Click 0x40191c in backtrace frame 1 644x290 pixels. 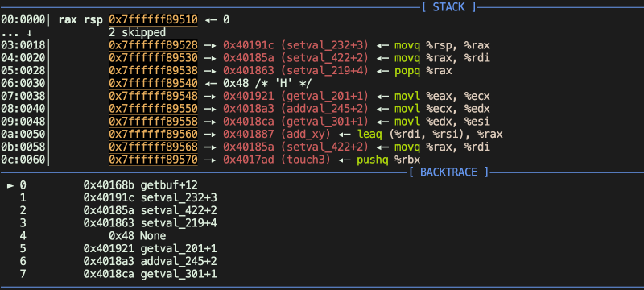click(x=109, y=198)
